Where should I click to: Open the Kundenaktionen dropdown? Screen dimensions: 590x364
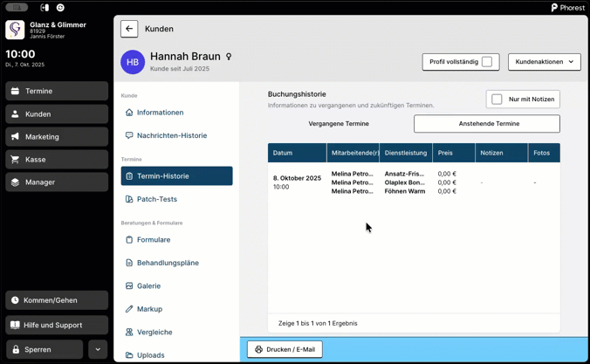(544, 62)
